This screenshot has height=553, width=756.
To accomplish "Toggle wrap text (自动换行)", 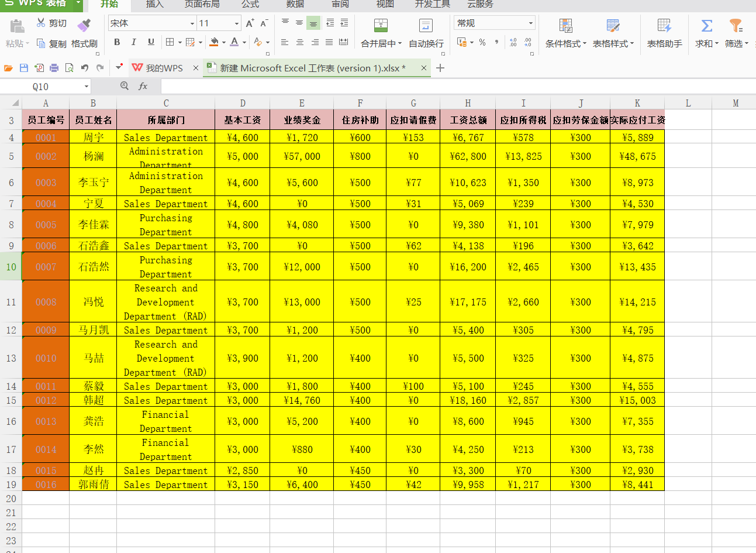I will click(x=426, y=33).
